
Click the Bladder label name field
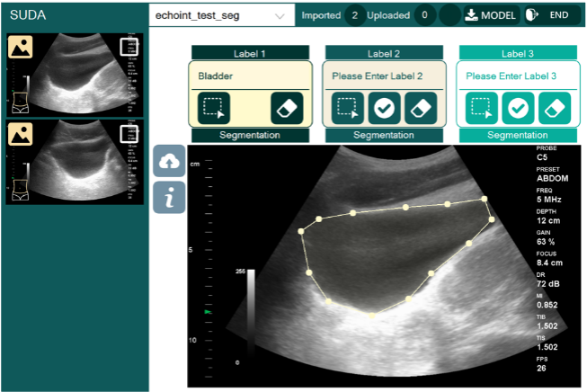[250, 76]
